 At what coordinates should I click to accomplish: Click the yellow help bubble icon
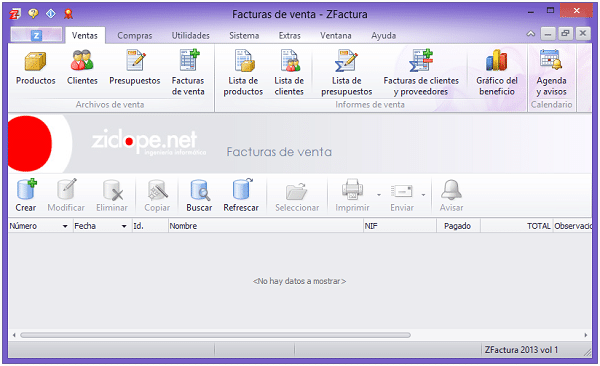(x=33, y=14)
